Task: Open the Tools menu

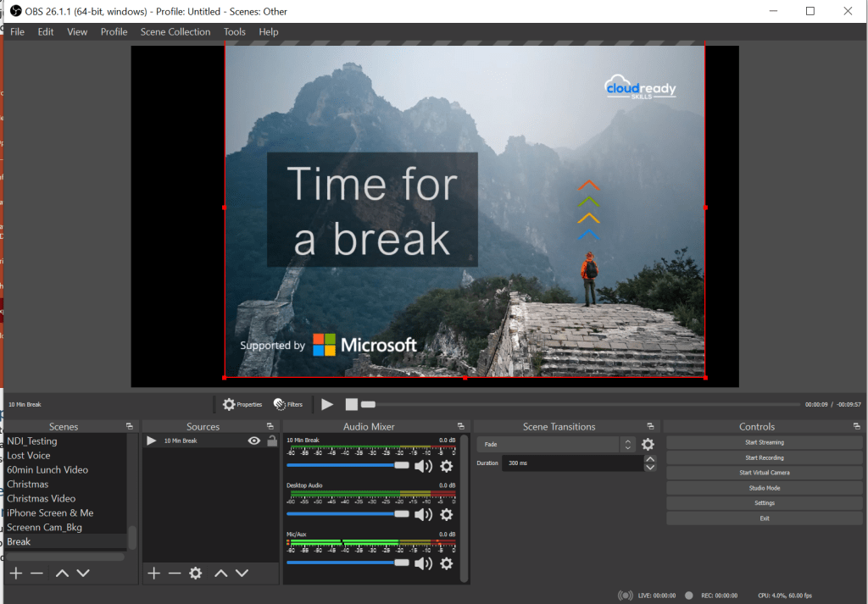Action: [x=235, y=32]
